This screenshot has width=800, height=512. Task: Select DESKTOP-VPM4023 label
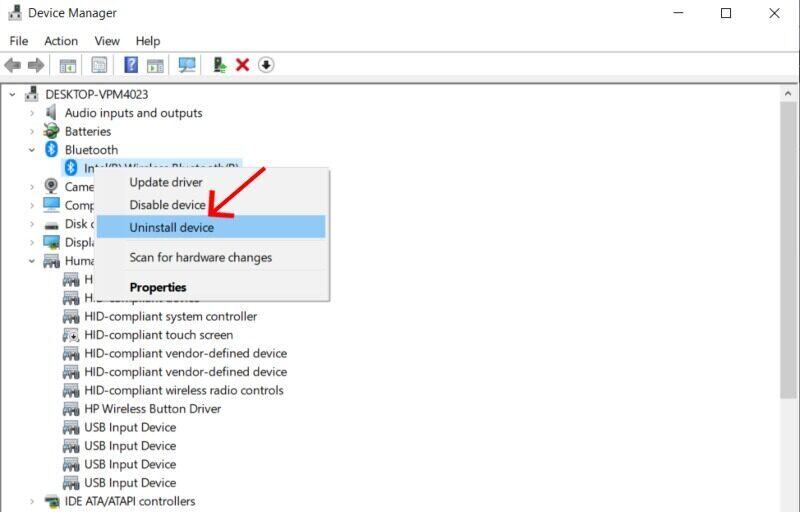coord(97,94)
